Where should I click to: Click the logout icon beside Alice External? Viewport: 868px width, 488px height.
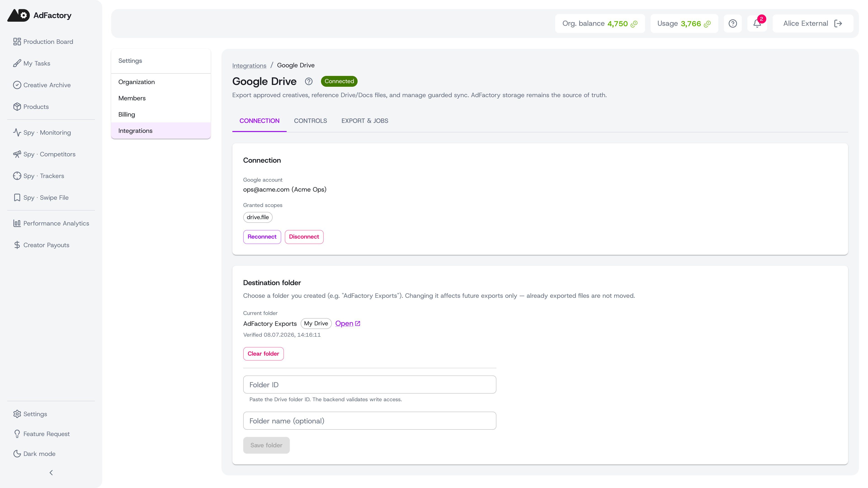point(838,23)
